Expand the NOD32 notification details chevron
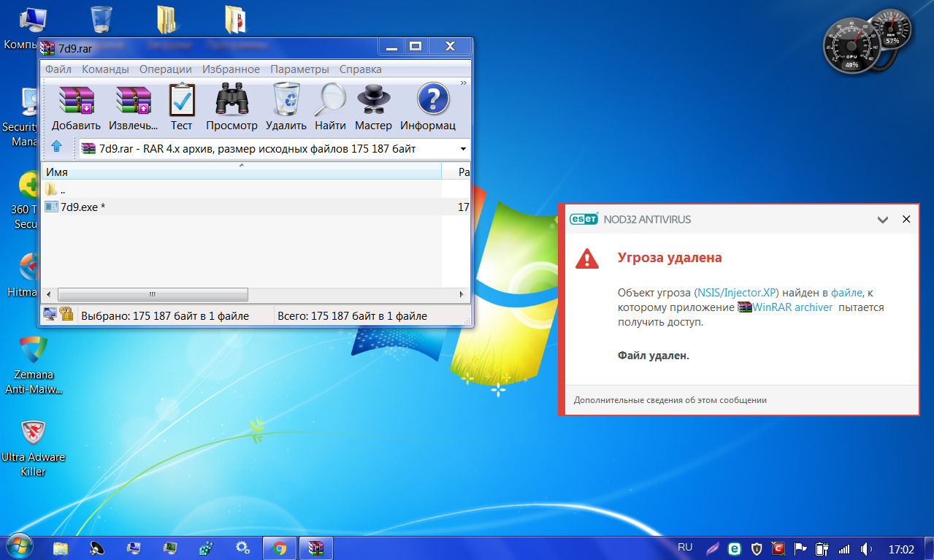Image resolution: width=934 pixels, height=560 pixels. (882, 219)
